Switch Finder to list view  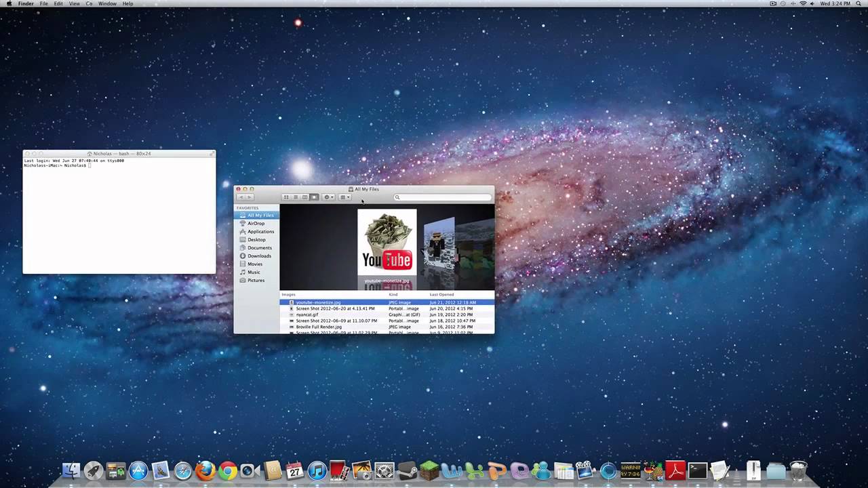[296, 197]
